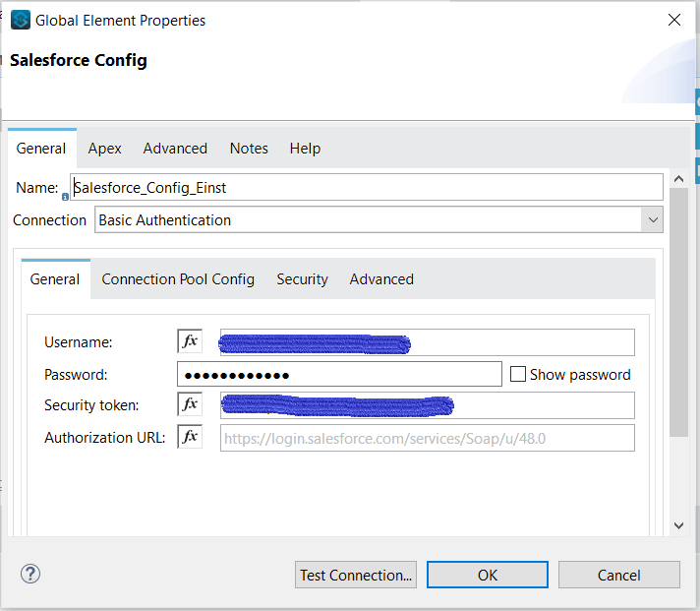This screenshot has width=700, height=611.
Task: Click the Security token fx expression button
Action: point(190,404)
